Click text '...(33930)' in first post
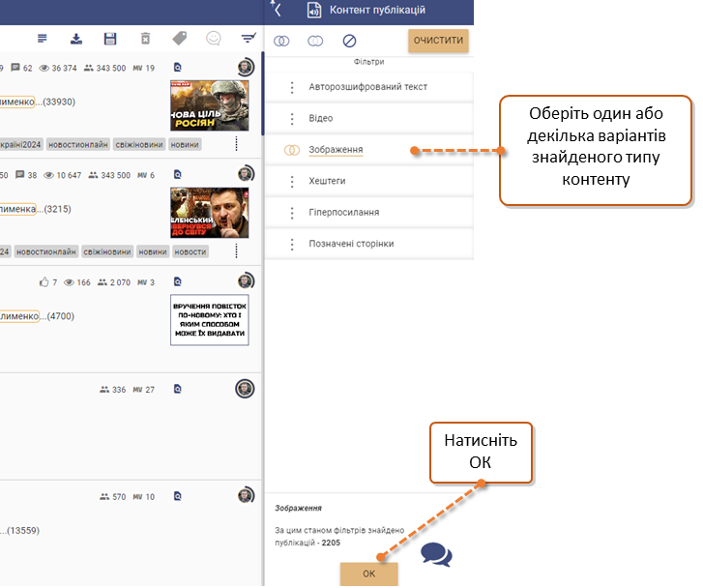Image resolution: width=703 pixels, height=588 pixels. point(56,102)
